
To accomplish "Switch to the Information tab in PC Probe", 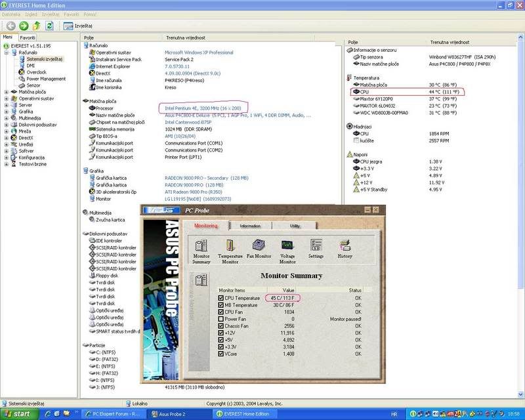I will [250, 226].
